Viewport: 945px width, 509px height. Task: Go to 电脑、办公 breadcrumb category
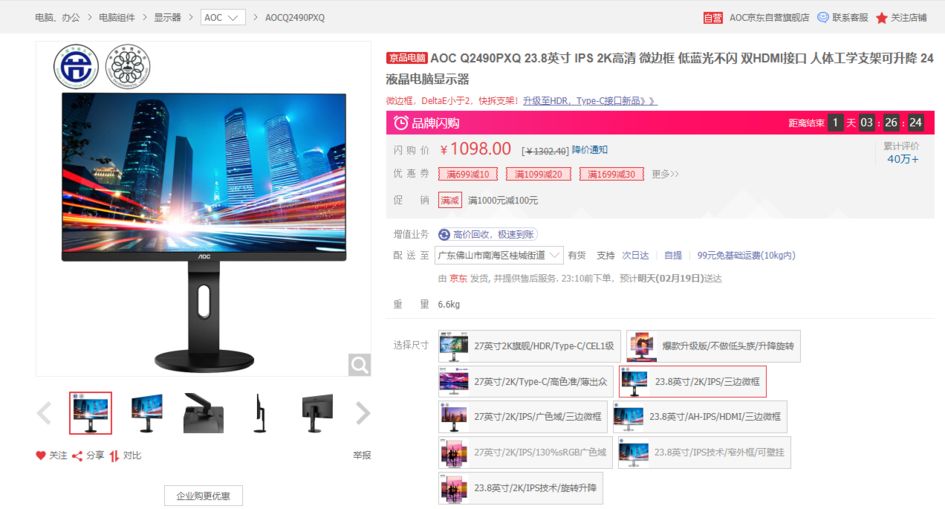pyautogui.click(x=57, y=17)
